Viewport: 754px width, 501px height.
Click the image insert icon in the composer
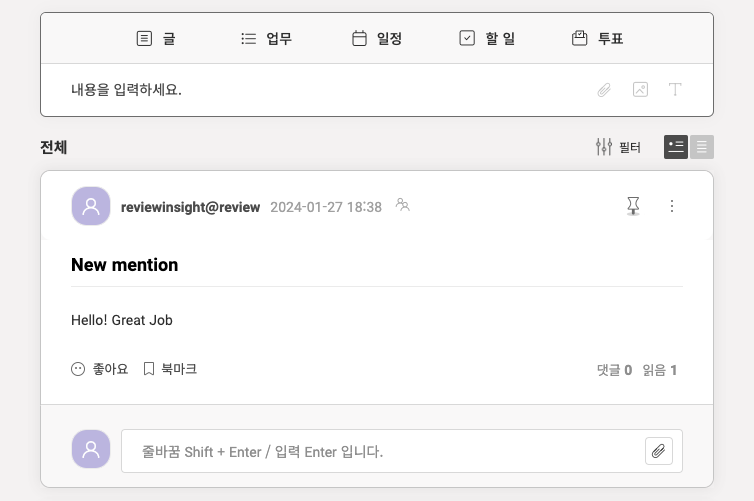coord(640,90)
